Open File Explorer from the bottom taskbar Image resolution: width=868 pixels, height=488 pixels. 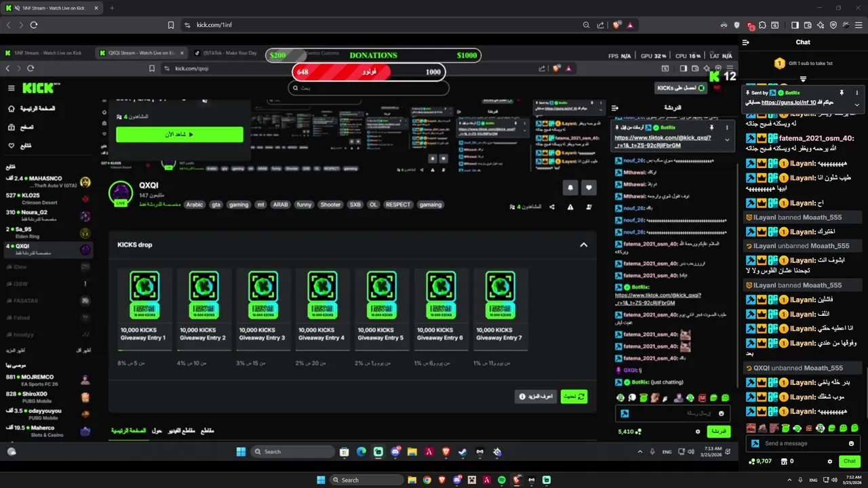(412, 480)
